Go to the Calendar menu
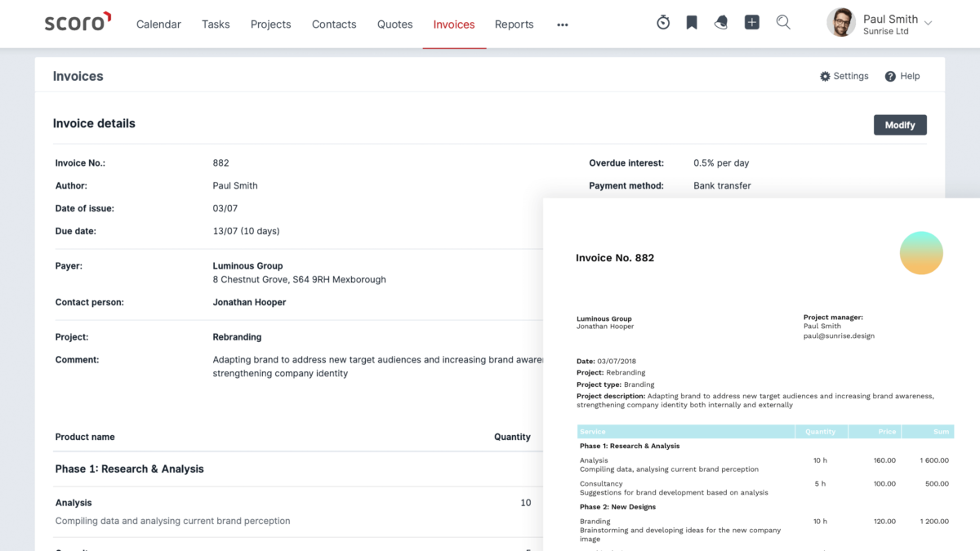Image resolution: width=980 pixels, height=551 pixels. pyautogui.click(x=158, y=24)
